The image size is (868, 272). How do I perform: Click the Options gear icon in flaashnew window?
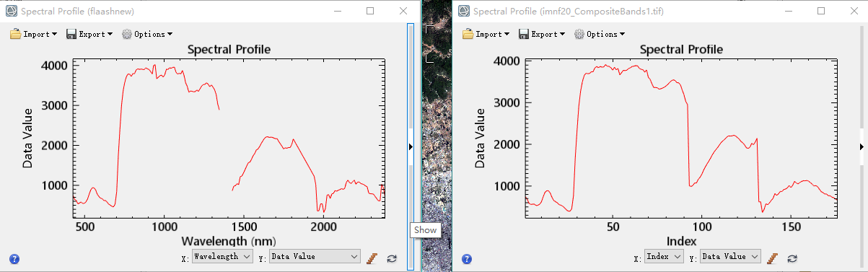point(127,34)
